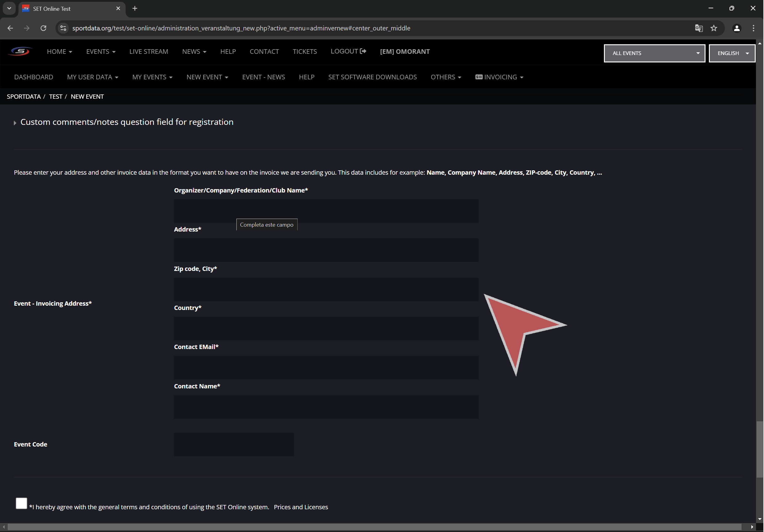Click the Contact EMail input field
This screenshot has width=764, height=532.
coord(326,367)
